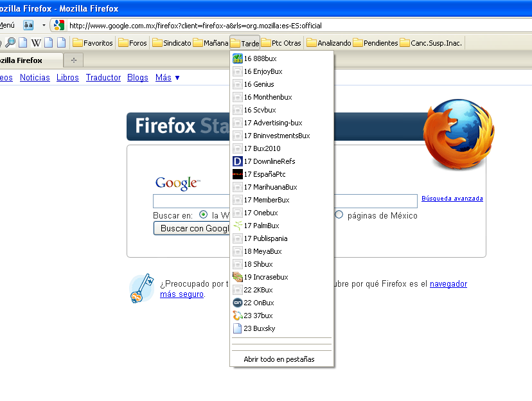532x401 pixels.
Task: Select 18 MeyaBux from the menu
Action: click(x=281, y=251)
